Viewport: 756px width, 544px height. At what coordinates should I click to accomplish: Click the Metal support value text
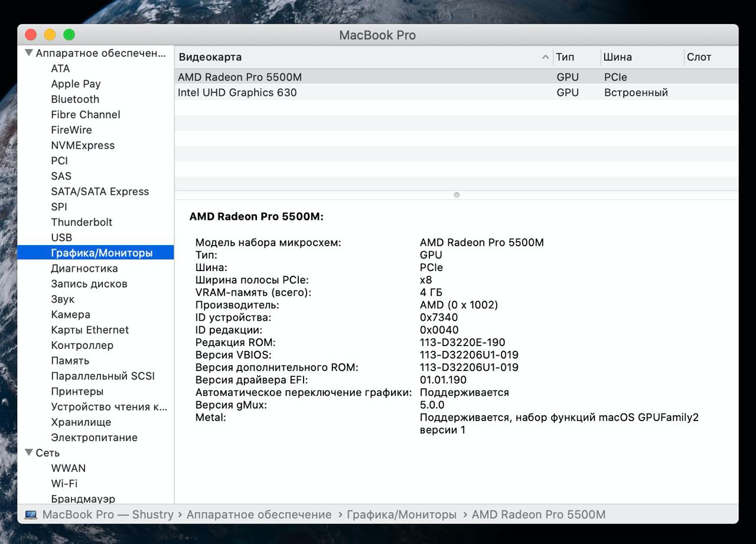(559, 424)
